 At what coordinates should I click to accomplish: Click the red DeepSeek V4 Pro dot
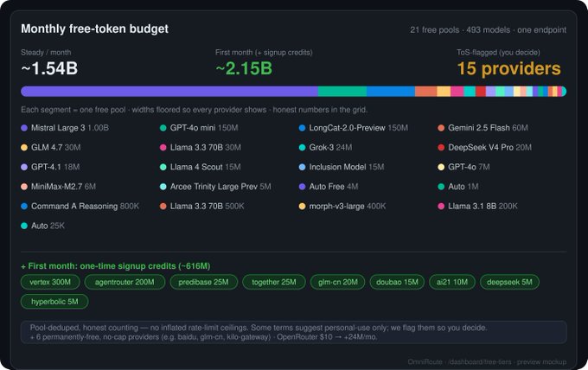point(441,147)
